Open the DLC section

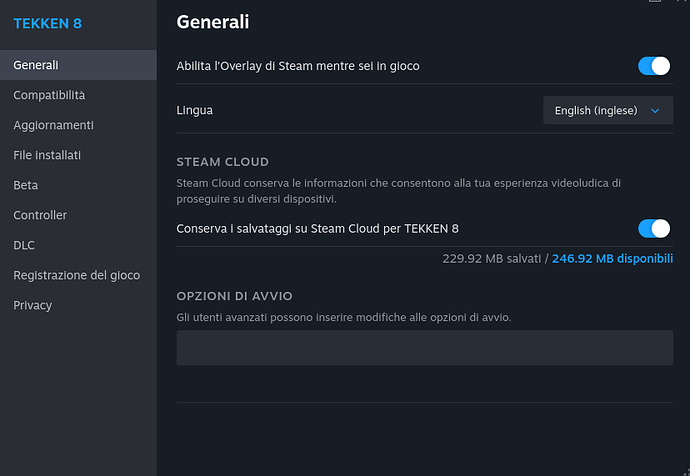click(78, 245)
